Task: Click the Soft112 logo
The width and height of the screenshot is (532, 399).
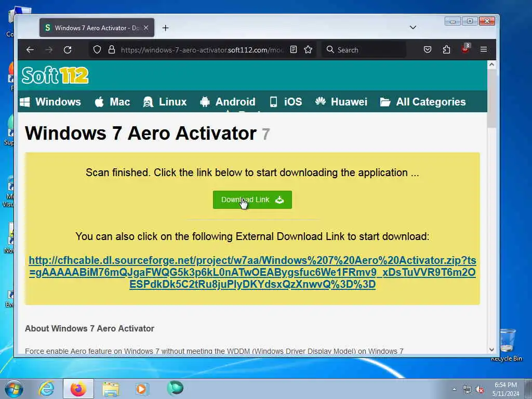Action: pyautogui.click(x=55, y=75)
